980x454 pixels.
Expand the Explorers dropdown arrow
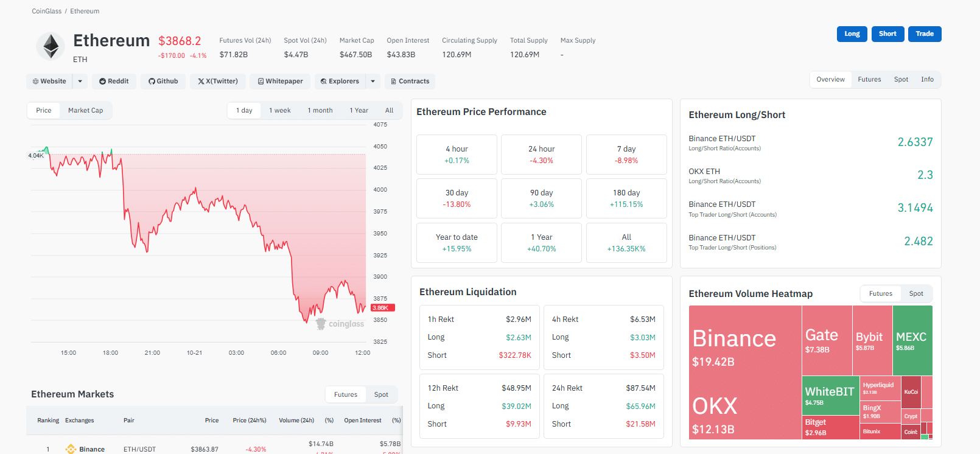click(373, 81)
